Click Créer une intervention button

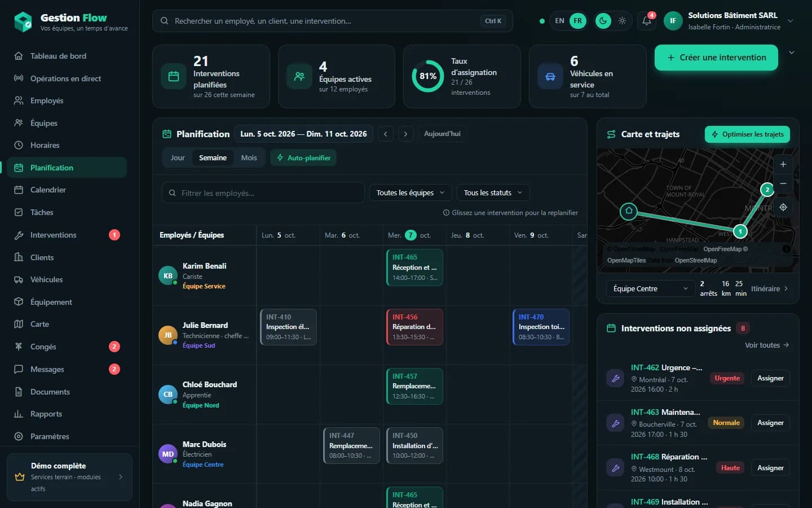(x=716, y=58)
